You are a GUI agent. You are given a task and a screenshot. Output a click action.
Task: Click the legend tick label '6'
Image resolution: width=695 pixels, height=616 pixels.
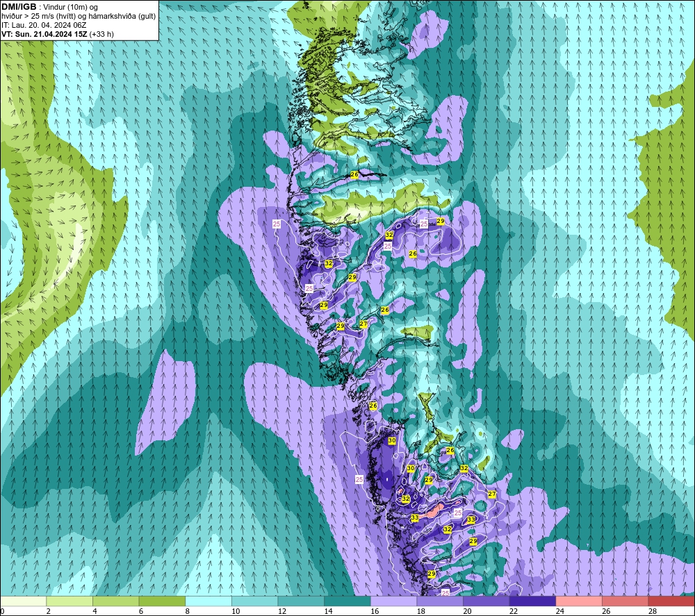click(141, 611)
